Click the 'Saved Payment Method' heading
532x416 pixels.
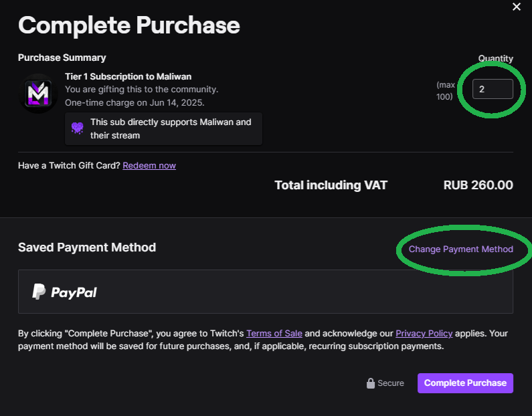pos(87,247)
